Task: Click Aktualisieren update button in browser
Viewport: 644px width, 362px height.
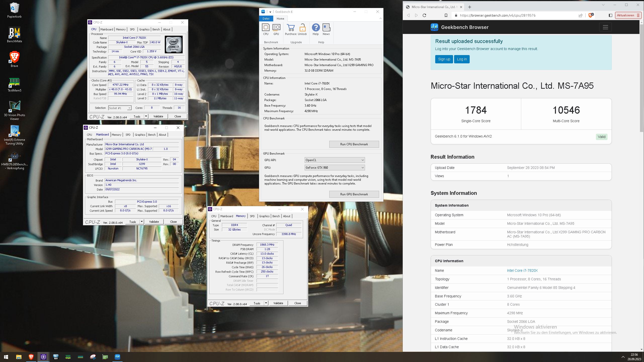Action: click(x=628, y=15)
